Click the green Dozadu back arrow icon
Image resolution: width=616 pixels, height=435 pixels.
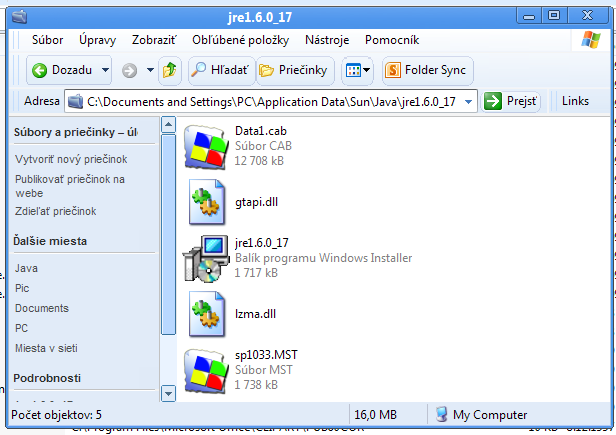point(39,70)
